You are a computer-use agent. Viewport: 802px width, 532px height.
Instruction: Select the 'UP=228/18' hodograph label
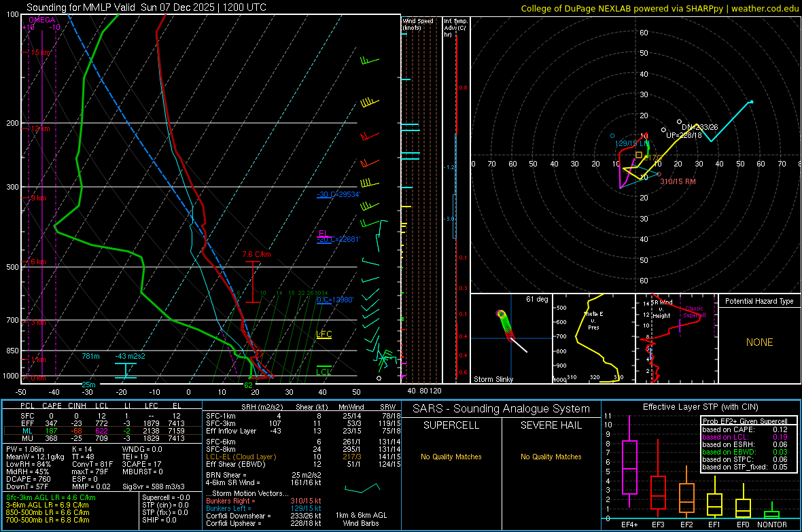click(683, 135)
